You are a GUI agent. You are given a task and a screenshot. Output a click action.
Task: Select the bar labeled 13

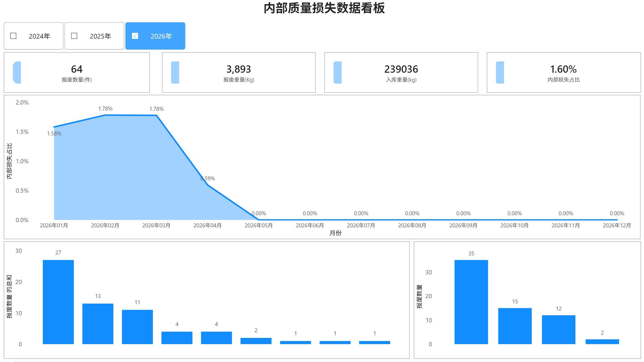coord(98,323)
